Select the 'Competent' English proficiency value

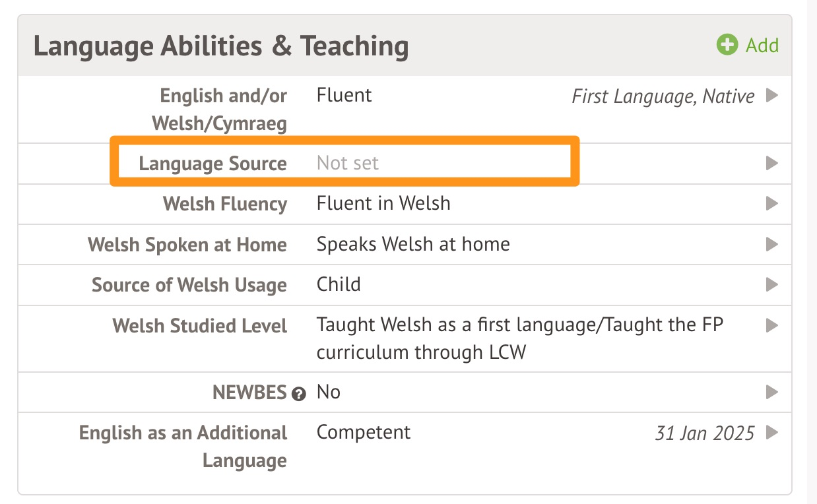[x=364, y=433]
